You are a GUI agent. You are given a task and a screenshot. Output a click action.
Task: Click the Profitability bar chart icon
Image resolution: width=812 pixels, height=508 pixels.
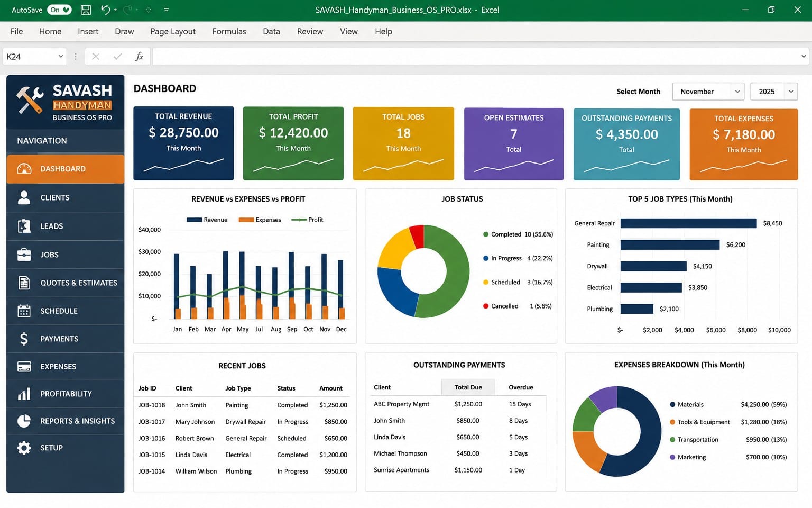[x=24, y=394]
